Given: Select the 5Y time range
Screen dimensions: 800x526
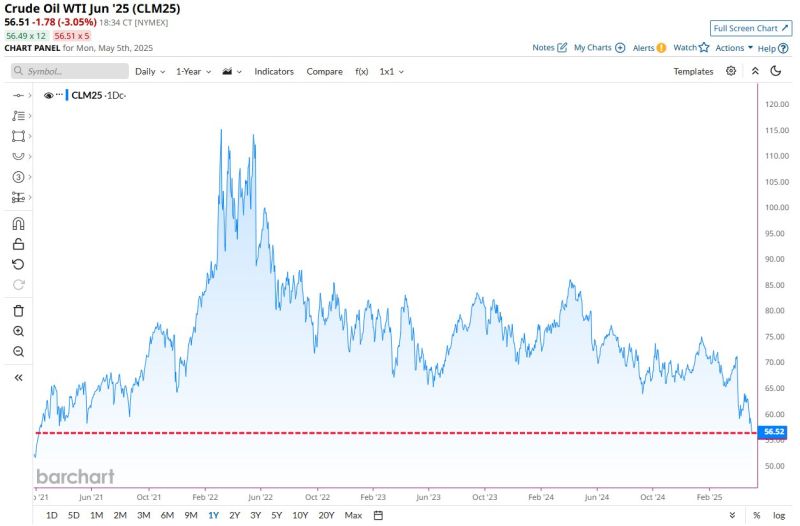Looking at the screenshot, I should (x=276, y=515).
